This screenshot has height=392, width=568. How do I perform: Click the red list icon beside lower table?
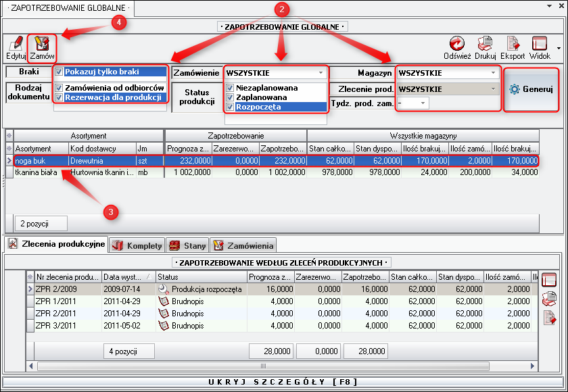tap(549, 280)
